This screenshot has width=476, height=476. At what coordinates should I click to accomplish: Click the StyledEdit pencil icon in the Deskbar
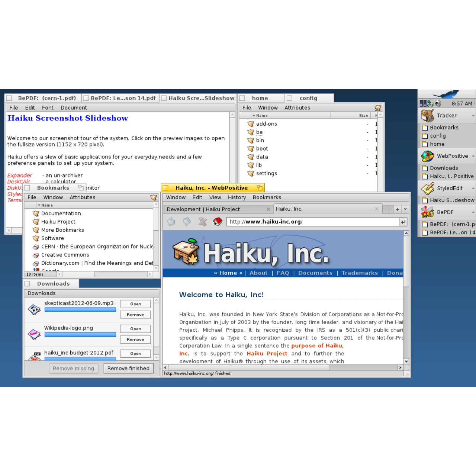coord(427,188)
